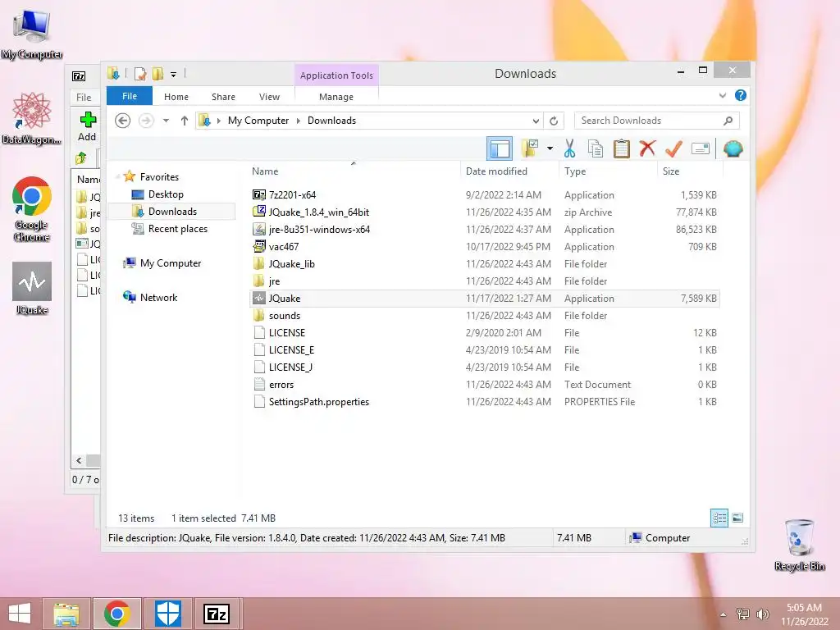Select Network in the navigation pane
Viewport: 840px width, 630px height.
point(158,297)
